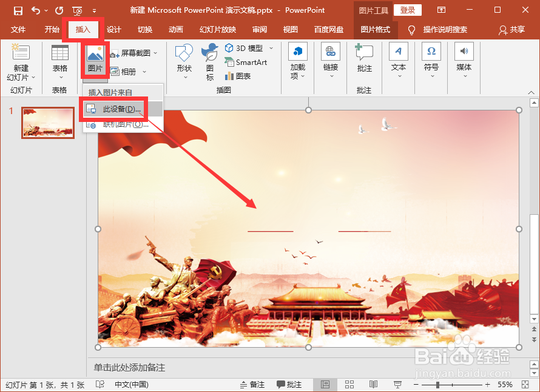
Task: Click the Save icon in quick access toolbar
Action: pos(18,11)
